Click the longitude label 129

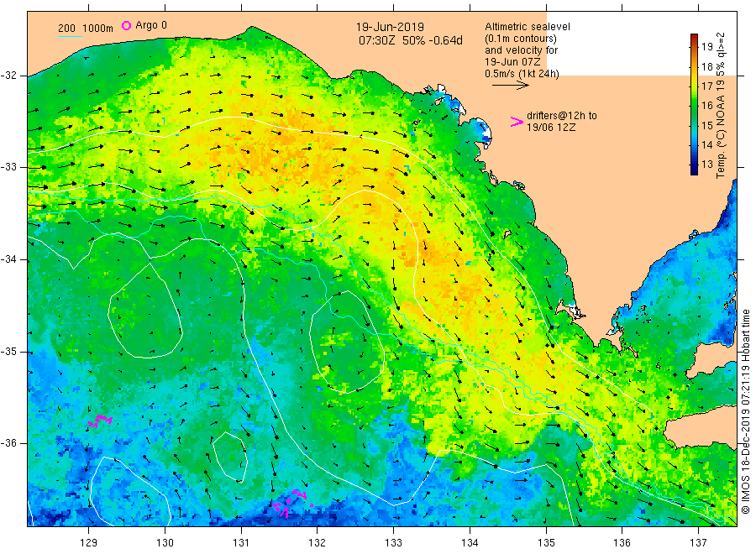pyautogui.click(x=89, y=543)
